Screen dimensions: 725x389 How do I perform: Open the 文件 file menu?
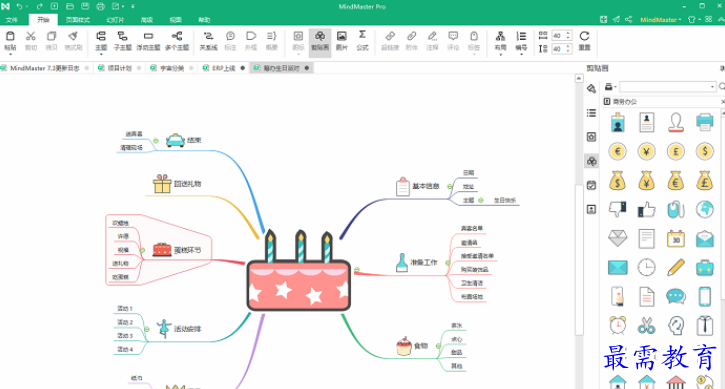click(x=12, y=20)
